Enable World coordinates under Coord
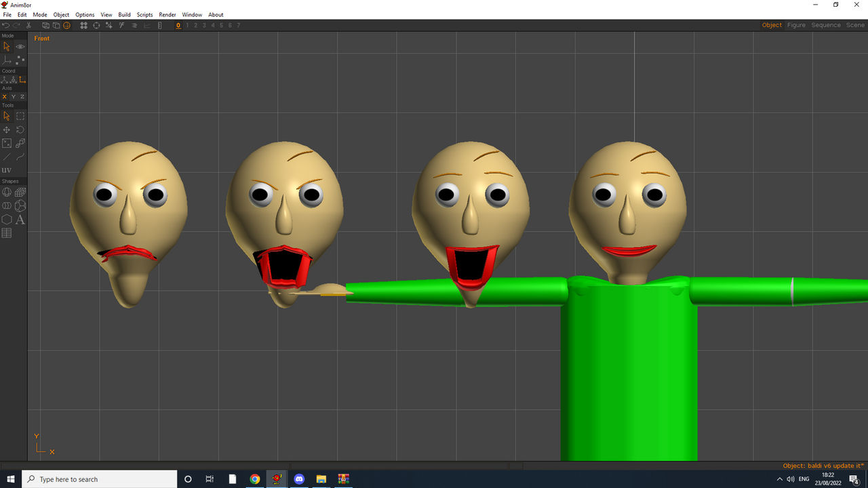This screenshot has height=488, width=868. (5, 80)
